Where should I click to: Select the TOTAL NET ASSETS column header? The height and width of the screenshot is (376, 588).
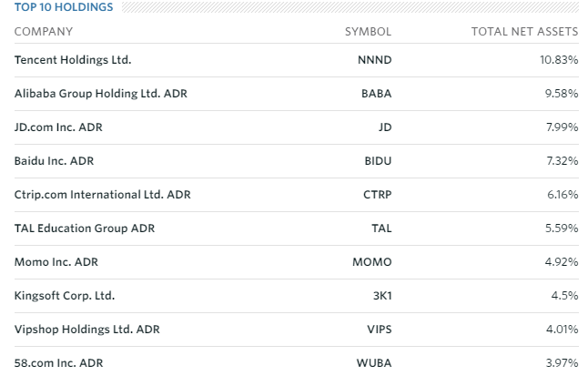pos(524,32)
